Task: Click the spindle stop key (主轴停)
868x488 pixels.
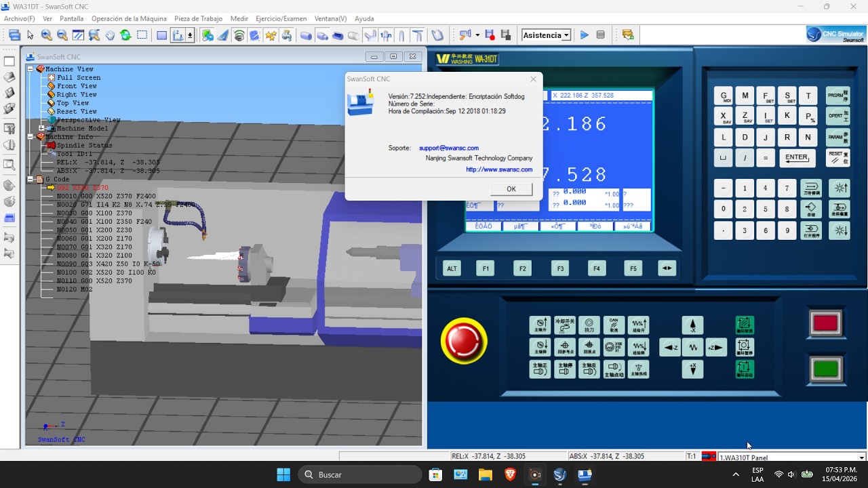Action: point(564,369)
